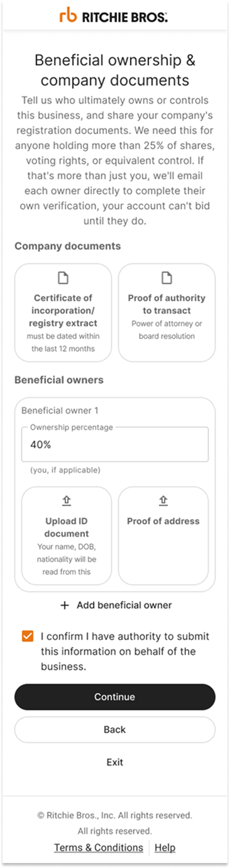Viewport: 230px width, 868px height.
Task: Click the Continue button
Action: 115,697
